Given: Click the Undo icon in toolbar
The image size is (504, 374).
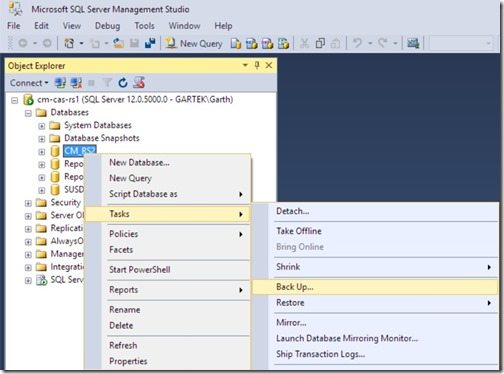Looking at the screenshot, I should pyautogui.click(x=357, y=43).
